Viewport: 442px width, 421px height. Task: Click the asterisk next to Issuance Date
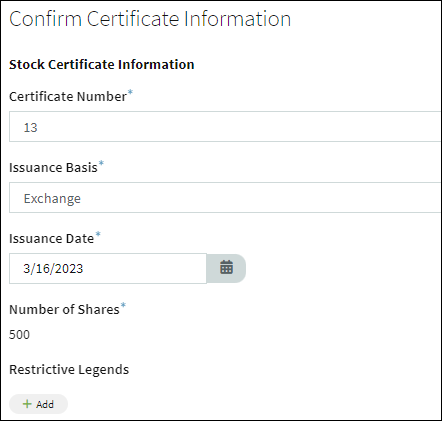pyautogui.click(x=98, y=234)
